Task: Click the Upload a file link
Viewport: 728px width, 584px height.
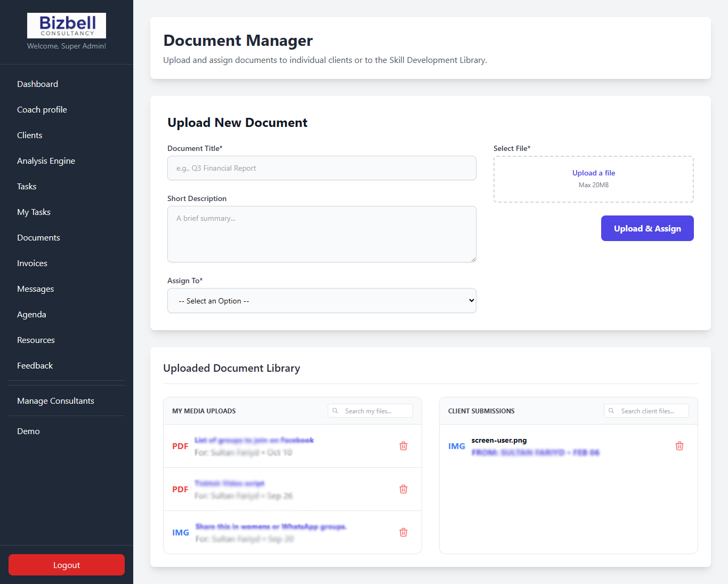Action: pyautogui.click(x=593, y=172)
